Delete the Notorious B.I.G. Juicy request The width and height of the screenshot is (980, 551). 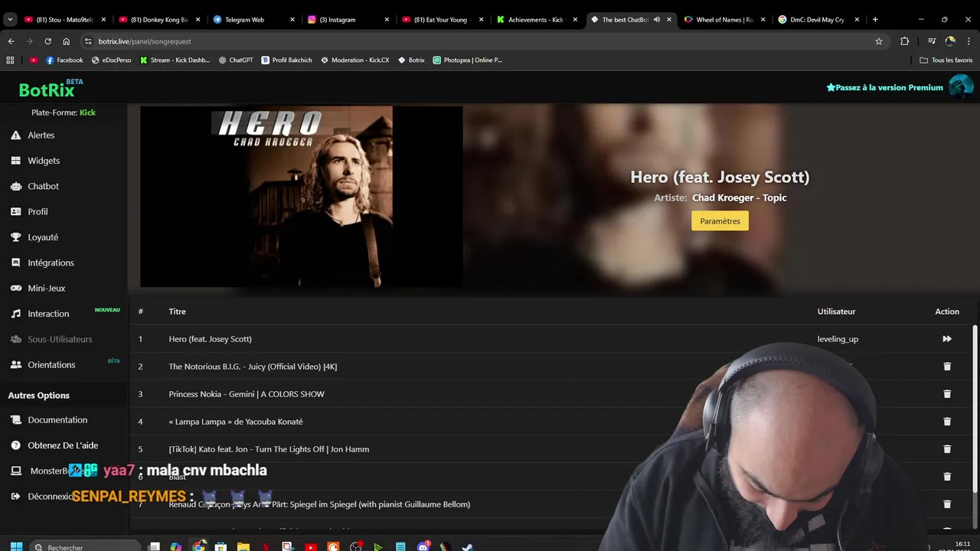(947, 367)
